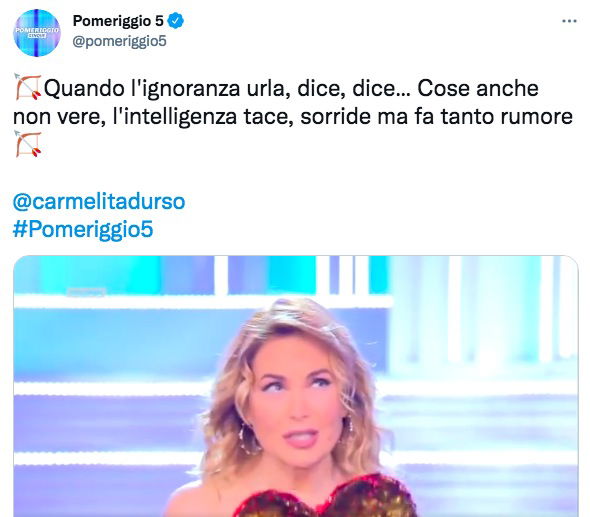
Task: Click the bow-and-arrow emoji before "Quando"
Action: pyautogui.click(x=28, y=87)
